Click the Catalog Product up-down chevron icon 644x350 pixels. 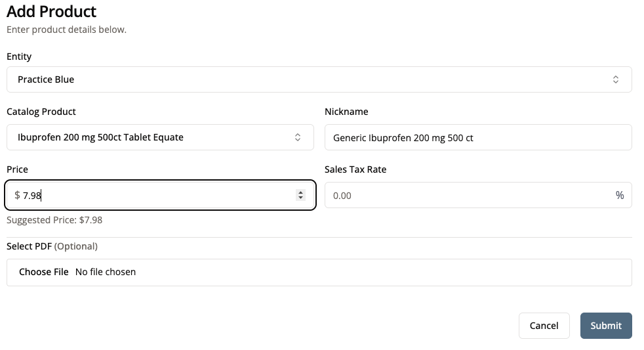[297, 137]
